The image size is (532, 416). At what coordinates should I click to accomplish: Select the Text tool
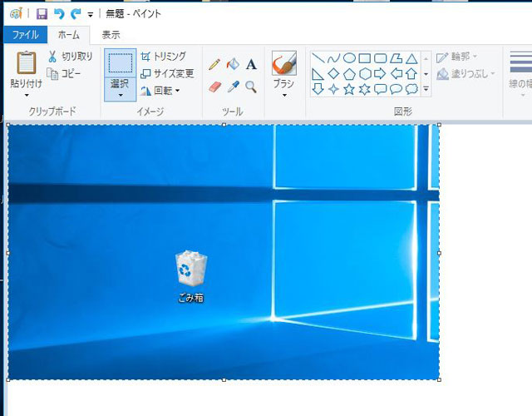(251, 64)
